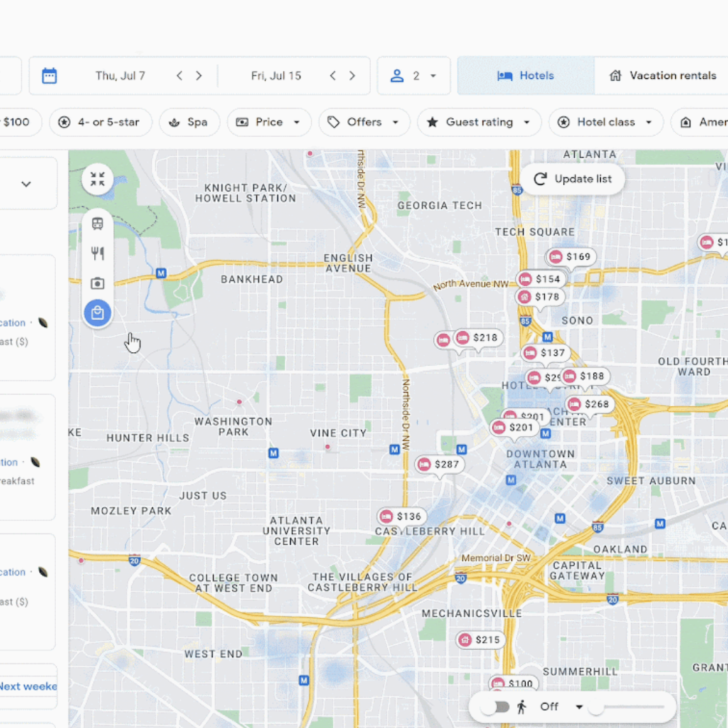
Task: Show transit layer on map
Action: pos(97,224)
